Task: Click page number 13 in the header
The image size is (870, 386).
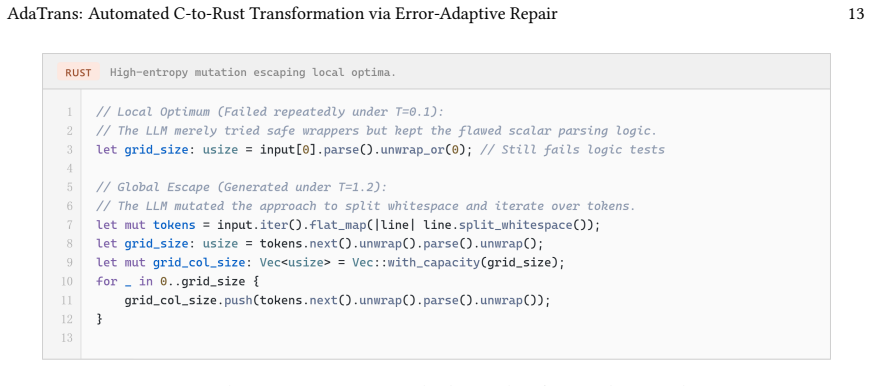Action: click(x=856, y=15)
